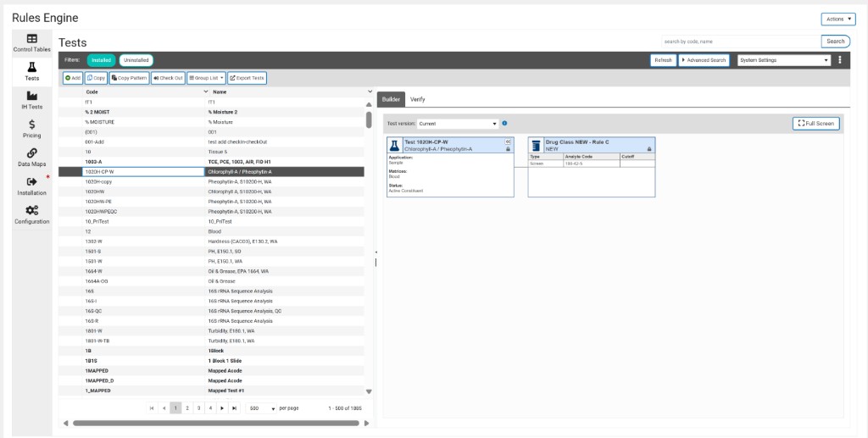
Task: Go to next page of tests
Action: 222,408
